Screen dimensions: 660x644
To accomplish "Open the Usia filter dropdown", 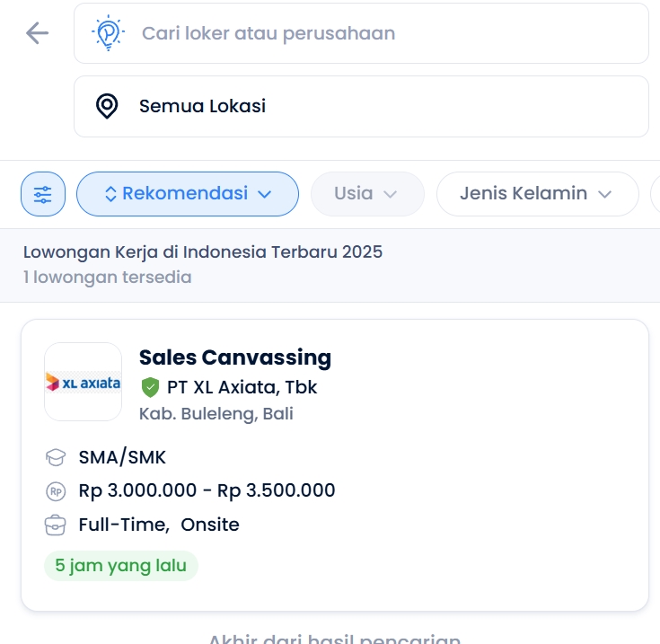I will point(367,194).
